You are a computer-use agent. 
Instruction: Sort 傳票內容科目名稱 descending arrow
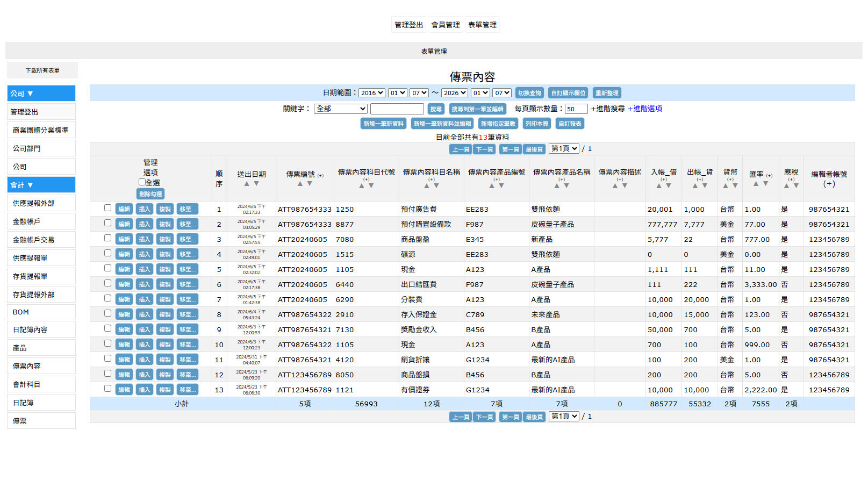[436, 186]
